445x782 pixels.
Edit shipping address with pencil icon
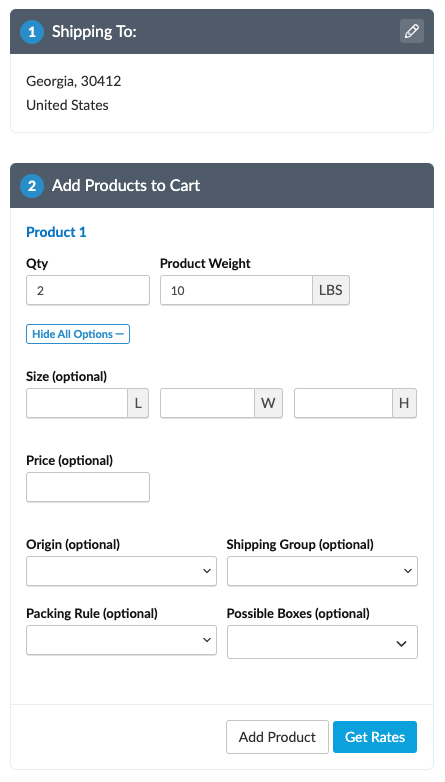[412, 31]
